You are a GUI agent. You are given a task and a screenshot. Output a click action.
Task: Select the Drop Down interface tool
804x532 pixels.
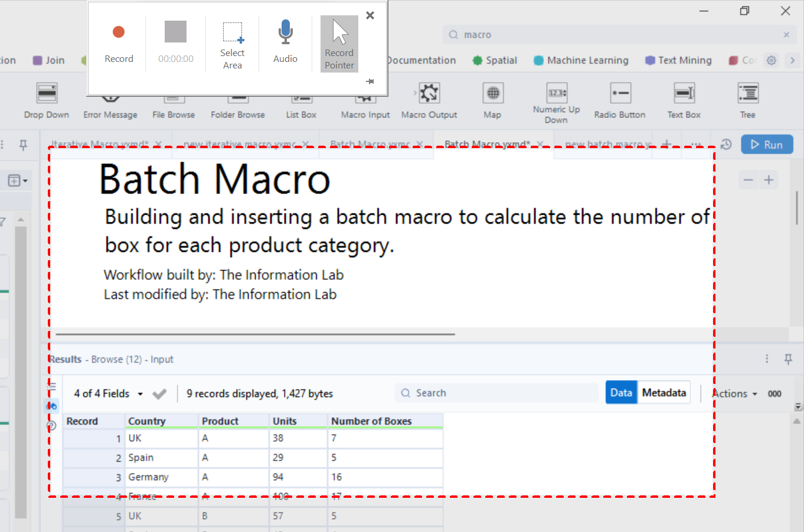point(47,94)
